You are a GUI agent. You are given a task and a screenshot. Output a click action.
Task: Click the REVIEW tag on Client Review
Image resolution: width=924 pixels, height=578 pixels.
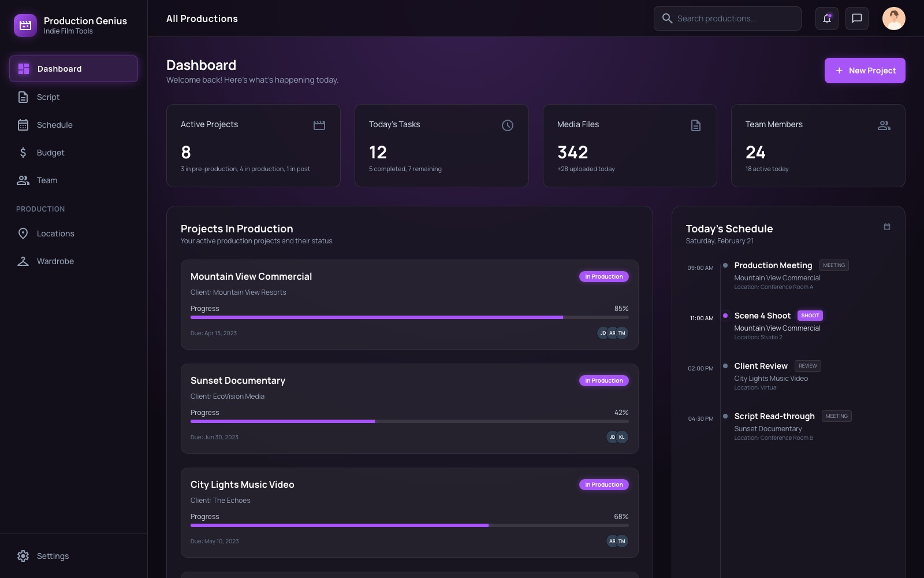808,366
